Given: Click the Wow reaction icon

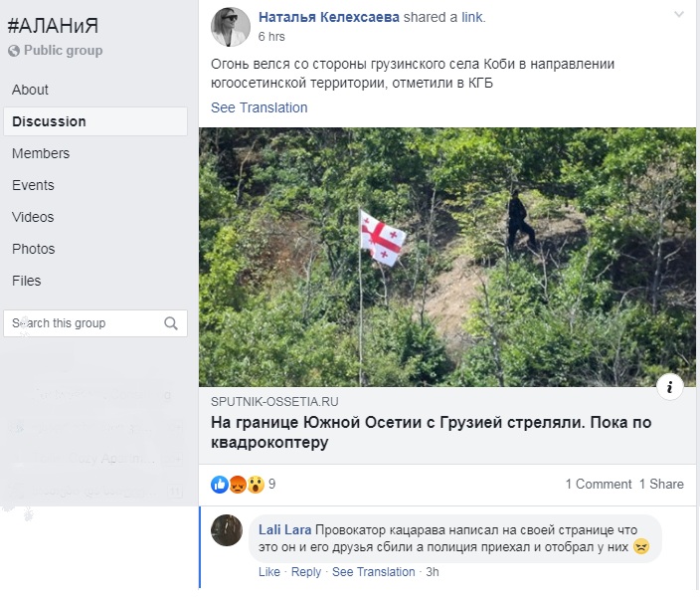Looking at the screenshot, I should click(256, 485).
